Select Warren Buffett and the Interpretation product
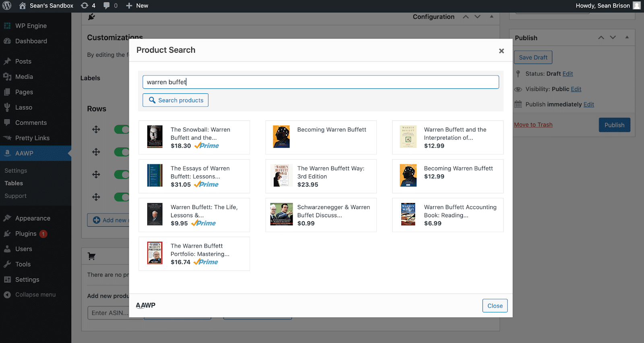This screenshot has height=343, width=644. 448,138
